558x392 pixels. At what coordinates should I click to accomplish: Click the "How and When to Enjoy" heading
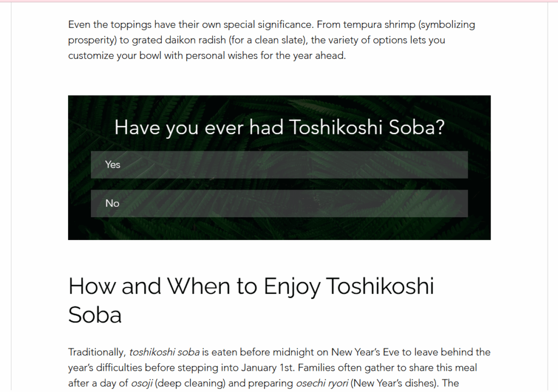pos(251,300)
